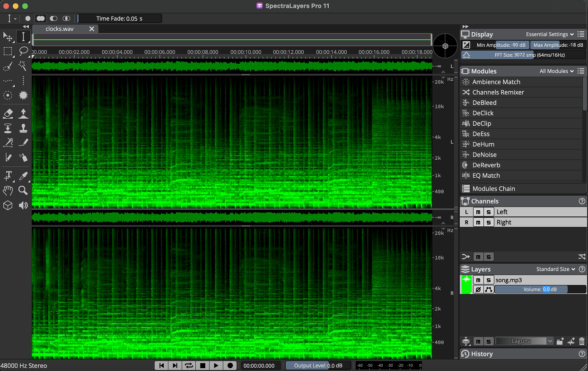Open the Essential Settings dropdown
Screen dimensions: 588x371
pos(550,35)
